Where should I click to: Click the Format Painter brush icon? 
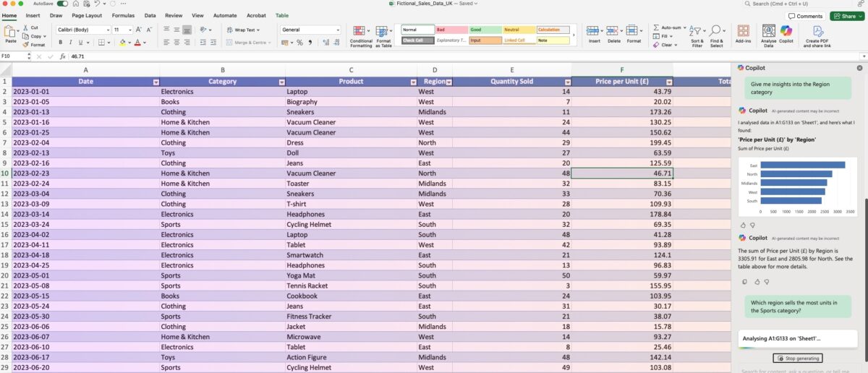[25, 45]
